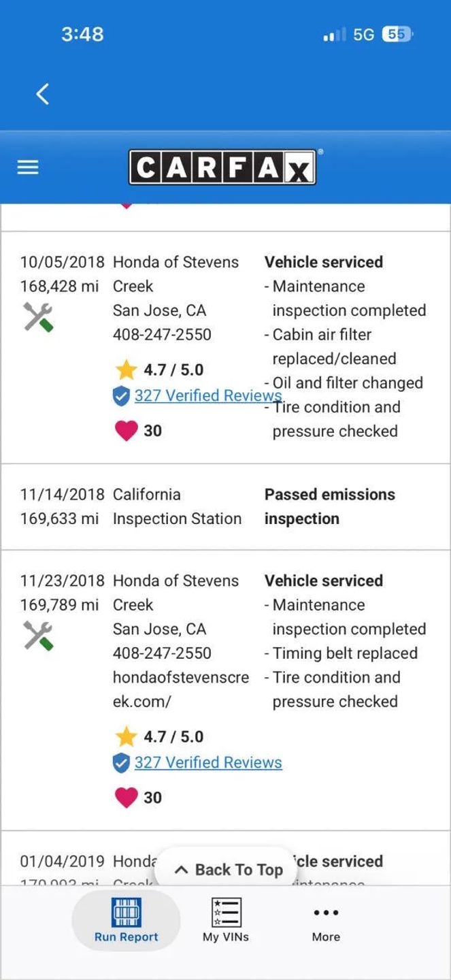The image size is (451, 980).
Task: Switch to the My VINs tab
Action: click(x=225, y=921)
